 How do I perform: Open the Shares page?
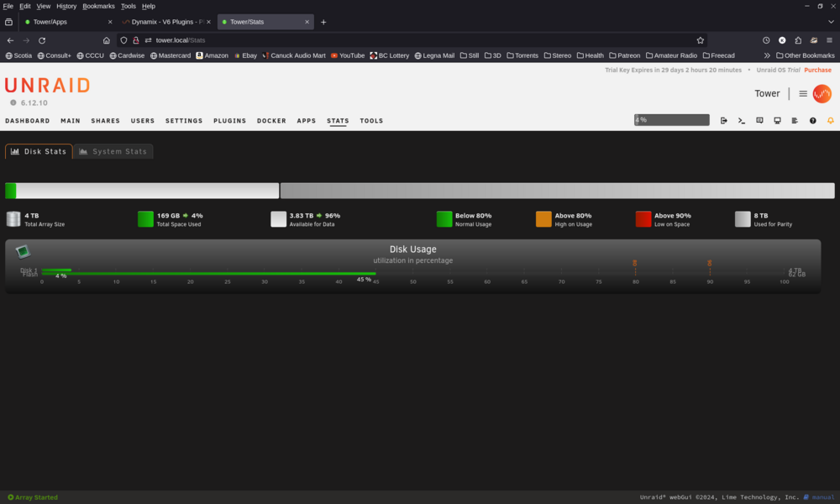pos(105,121)
